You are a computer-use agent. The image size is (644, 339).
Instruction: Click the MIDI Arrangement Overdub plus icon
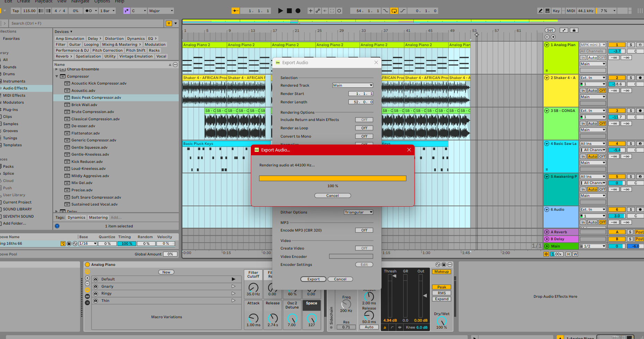[x=311, y=11]
